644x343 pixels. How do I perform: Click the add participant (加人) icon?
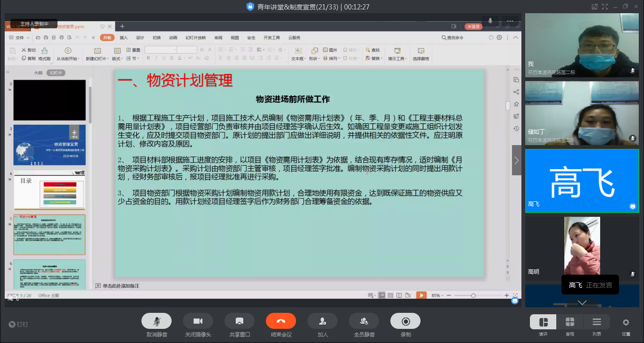[x=322, y=321]
